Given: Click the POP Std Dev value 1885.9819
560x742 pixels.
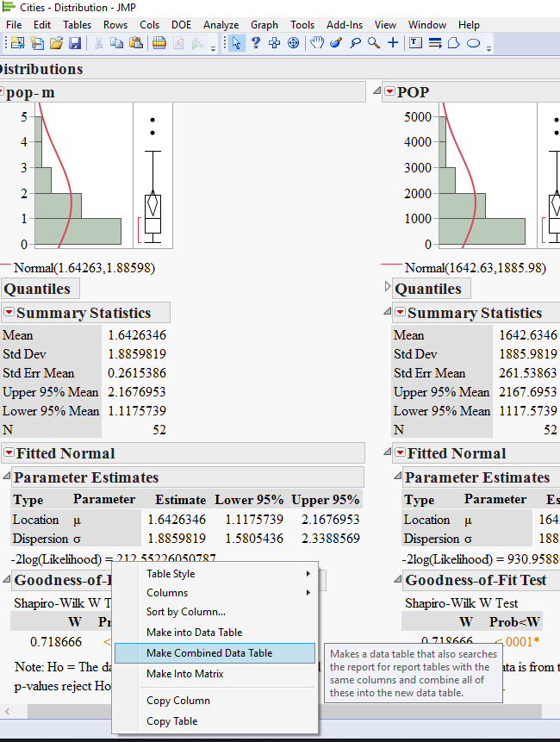Looking at the screenshot, I should coord(528,354).
